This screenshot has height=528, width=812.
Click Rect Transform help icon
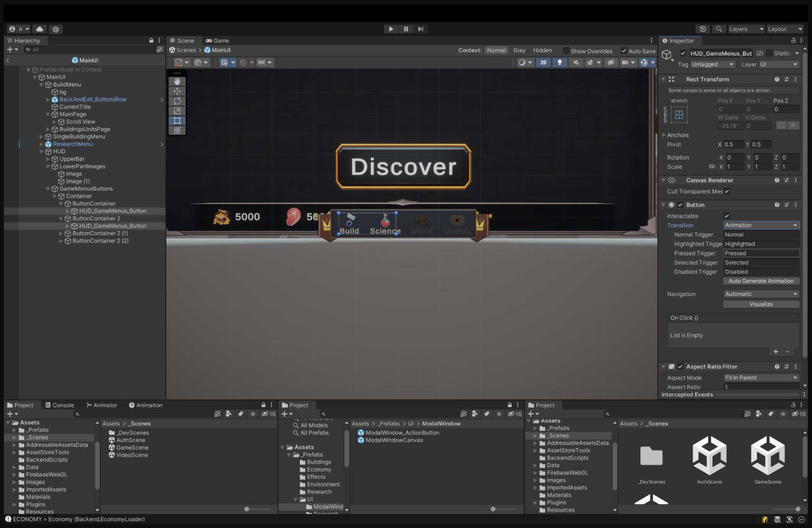[777, 79]
